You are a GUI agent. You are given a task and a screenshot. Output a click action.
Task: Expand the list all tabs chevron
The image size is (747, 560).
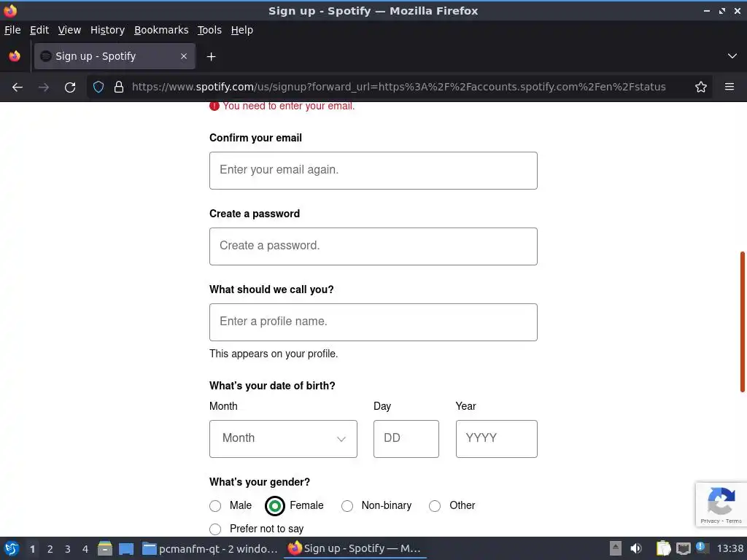[732, 56]
